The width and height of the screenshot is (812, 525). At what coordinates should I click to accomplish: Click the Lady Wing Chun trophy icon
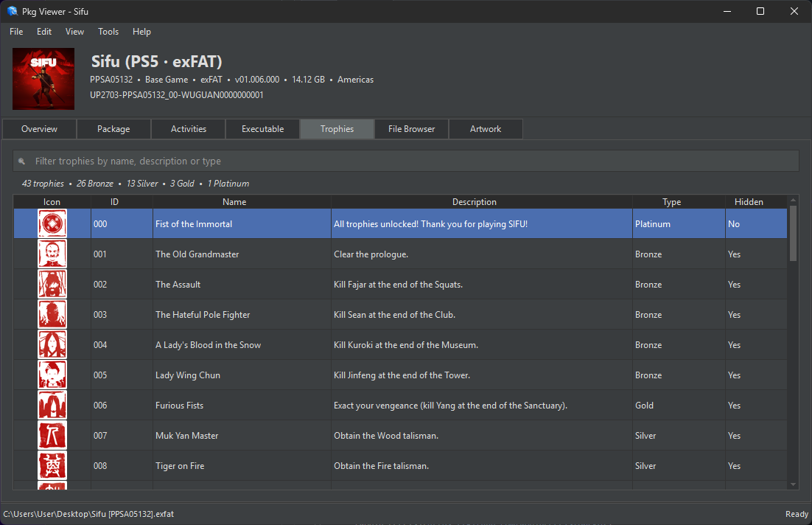point(52,375)
